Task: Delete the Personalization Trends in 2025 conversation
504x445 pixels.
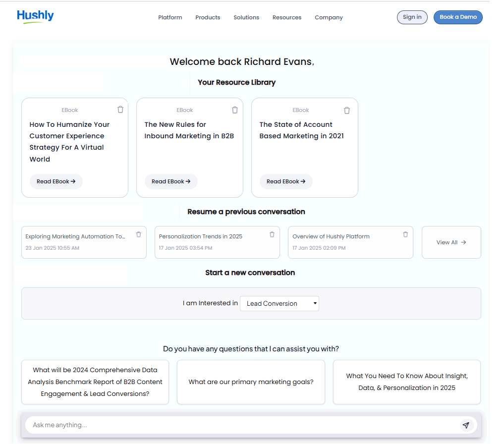Action: pyautogui.click(x=272, y=234)
